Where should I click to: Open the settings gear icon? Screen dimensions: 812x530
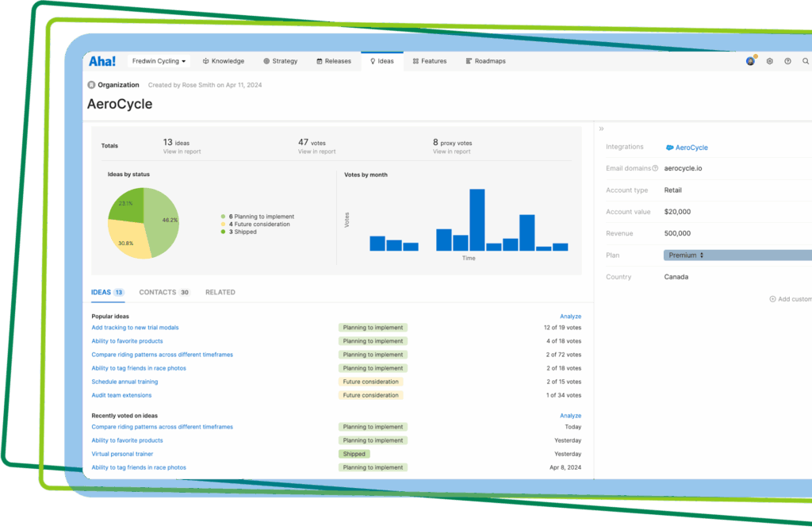[x=769, y=61]
